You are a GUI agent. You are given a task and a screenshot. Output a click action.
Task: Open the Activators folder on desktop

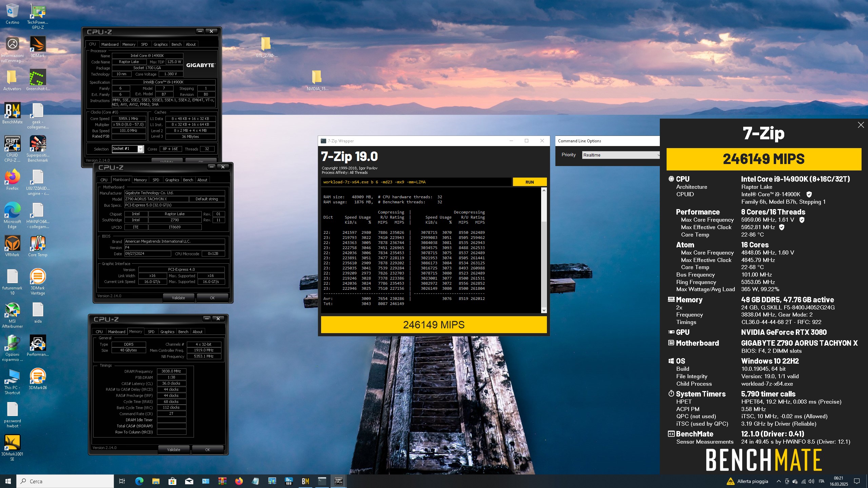pyautogui.click(x=13, y=80)
